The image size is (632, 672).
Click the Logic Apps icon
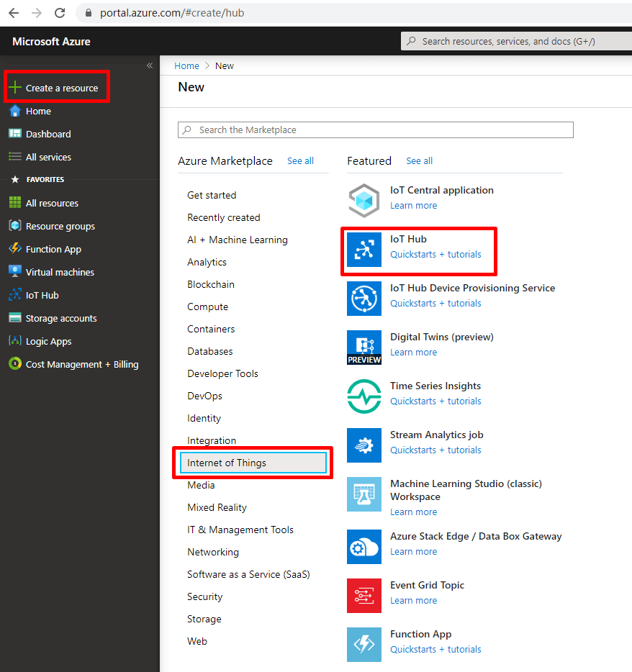click(x=15, y=341)
